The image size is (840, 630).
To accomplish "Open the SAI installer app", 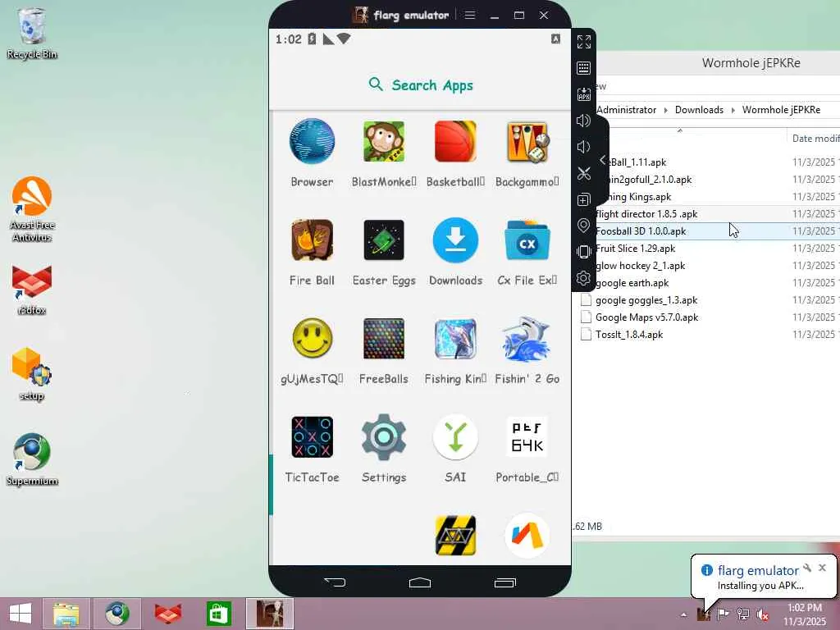I will 455,437.
